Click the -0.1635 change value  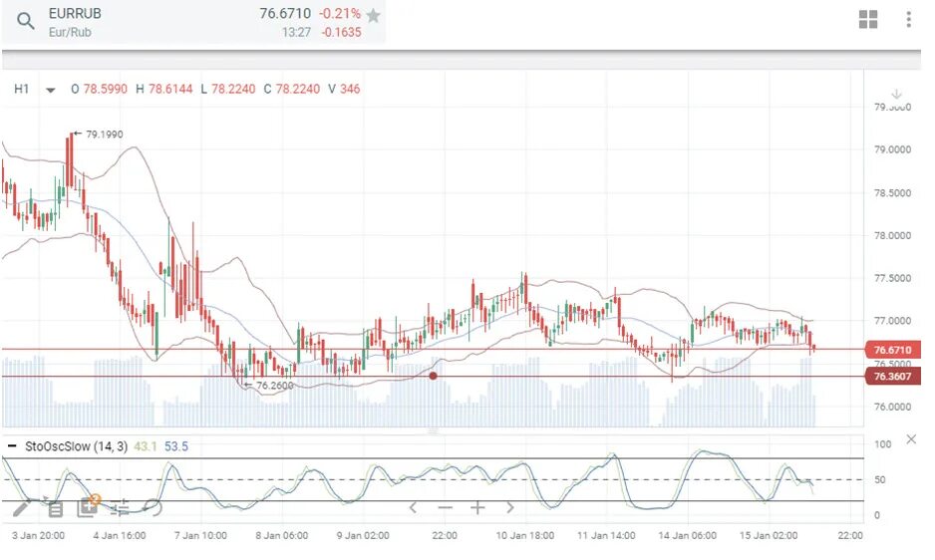coord(341,32)
